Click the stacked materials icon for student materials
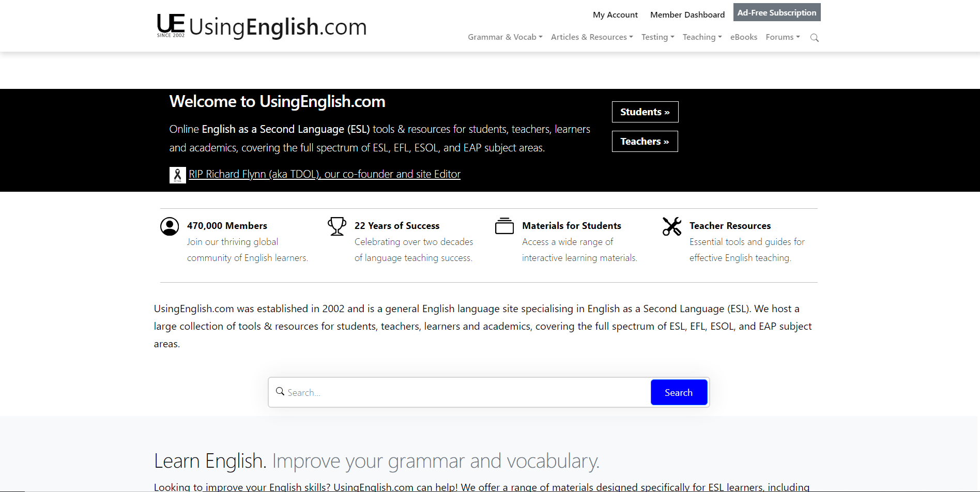 [x=504, y=226]
